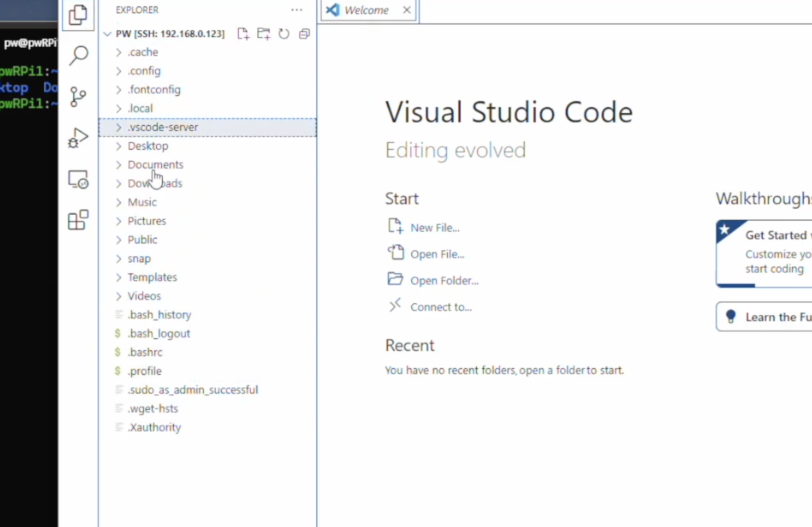Click the New File icon in the Explorer header
Screen dimensions: 812x527
[243, 34]
